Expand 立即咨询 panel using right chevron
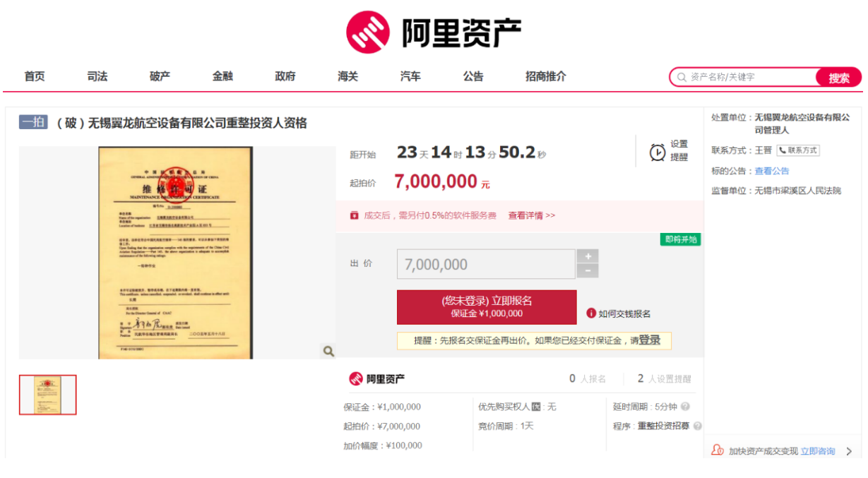The width and height of the screenshot is (868, 478). click(849, 451)
